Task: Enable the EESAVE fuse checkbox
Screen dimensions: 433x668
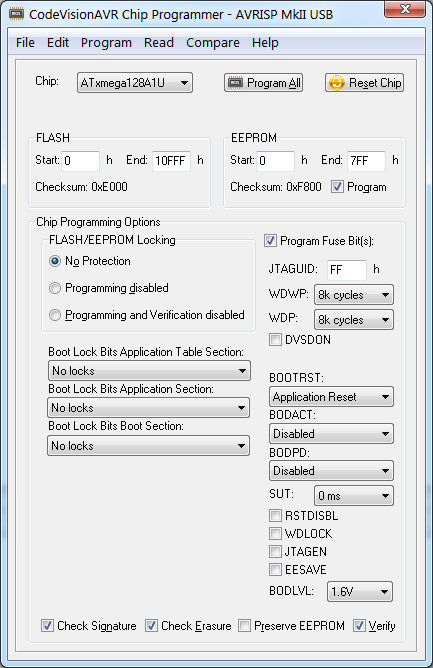Action: [x=275, y=569]
